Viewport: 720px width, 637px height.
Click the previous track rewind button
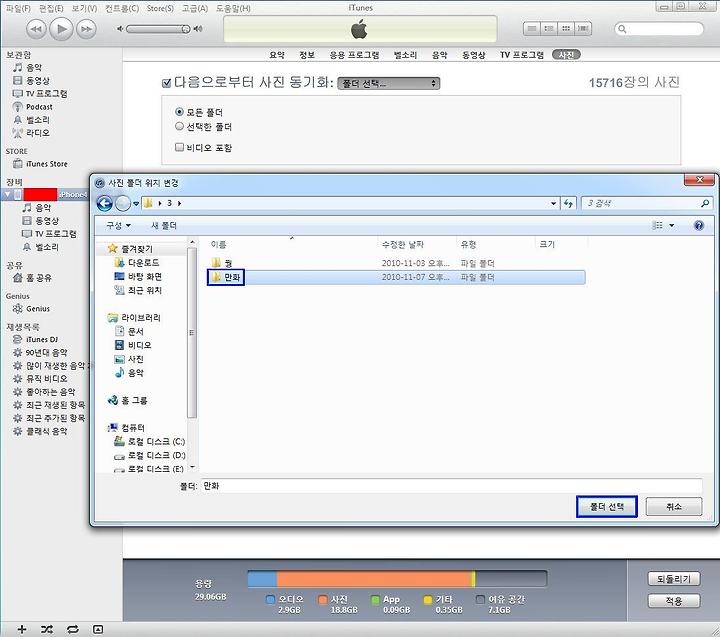(36, 29)
